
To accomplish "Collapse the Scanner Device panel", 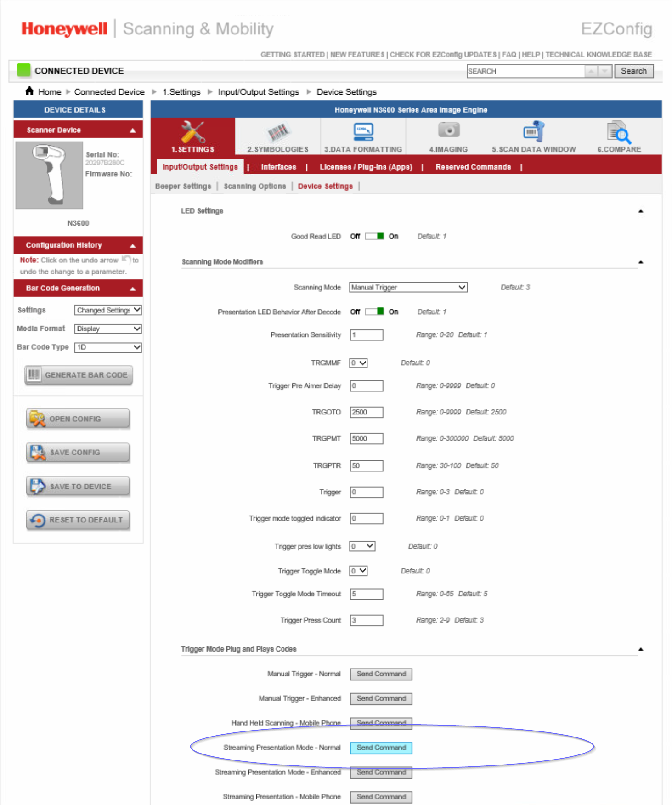I will pos(133,130).
